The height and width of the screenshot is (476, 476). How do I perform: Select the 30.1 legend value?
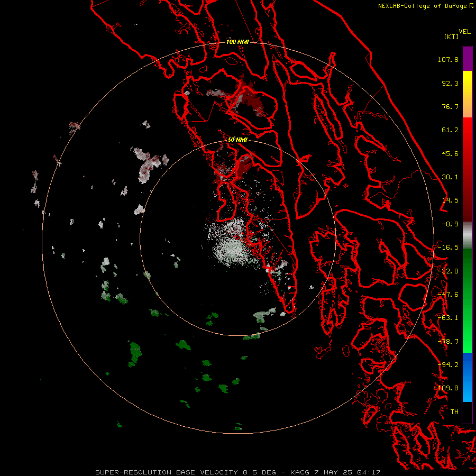pos(450,177)
